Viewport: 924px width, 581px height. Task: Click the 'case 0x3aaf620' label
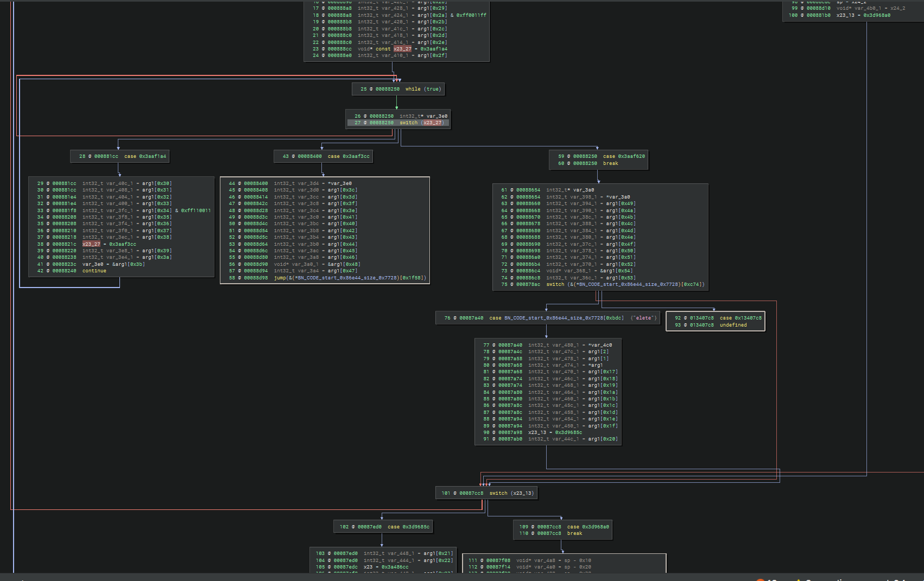click(624, 156)
